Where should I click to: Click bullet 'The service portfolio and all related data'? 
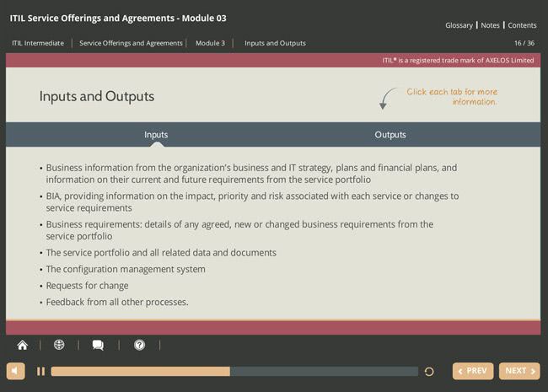click(161, 253)
